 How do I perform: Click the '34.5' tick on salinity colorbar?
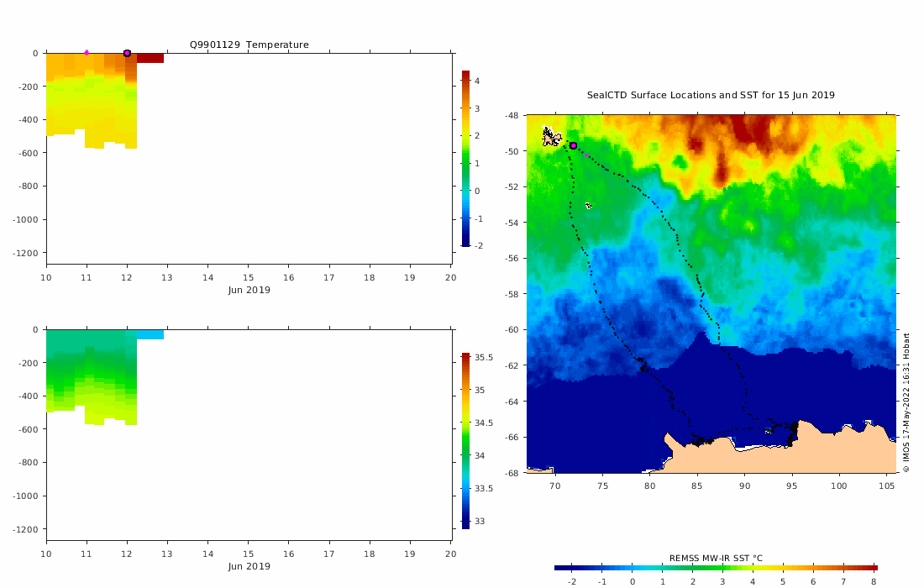[x=484, y=423]
